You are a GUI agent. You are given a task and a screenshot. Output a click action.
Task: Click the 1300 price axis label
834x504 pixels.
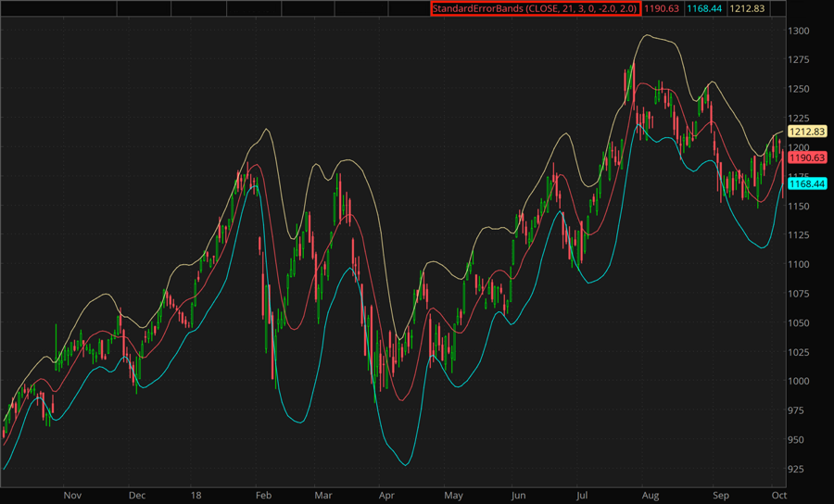(x=799, y=31)
